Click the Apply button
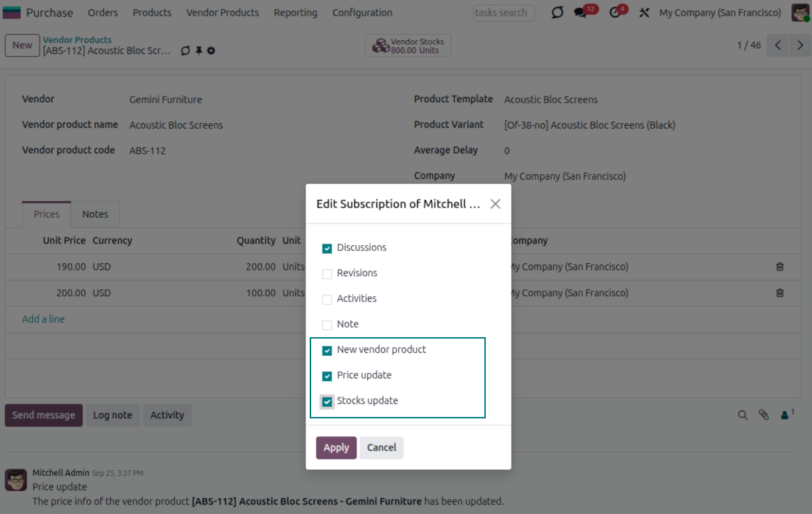 point(336,447)
